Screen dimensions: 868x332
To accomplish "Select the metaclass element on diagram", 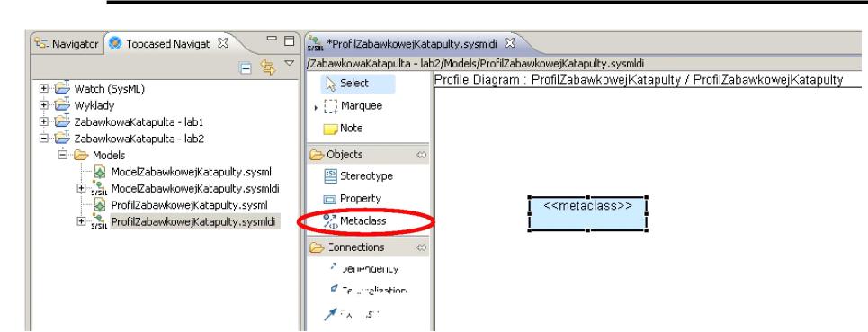I will click(588, 213).
